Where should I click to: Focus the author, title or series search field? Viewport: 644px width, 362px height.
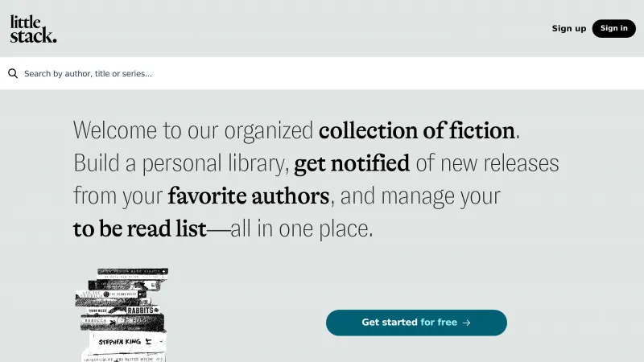[x=322, y=73]
